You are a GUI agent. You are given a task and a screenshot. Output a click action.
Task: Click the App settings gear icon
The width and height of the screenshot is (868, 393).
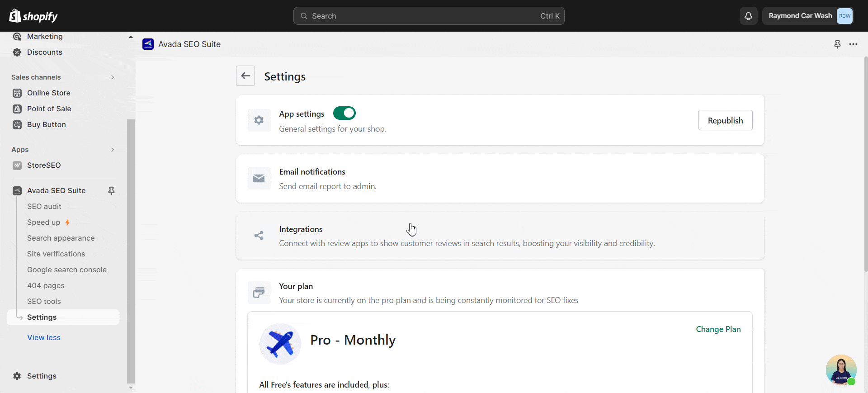coord(259,120)
